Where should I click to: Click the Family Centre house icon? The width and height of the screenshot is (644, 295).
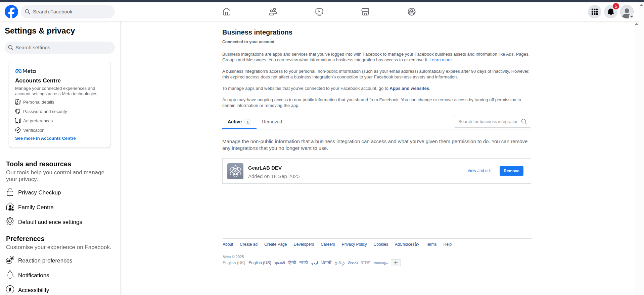[x=10, y=207]
